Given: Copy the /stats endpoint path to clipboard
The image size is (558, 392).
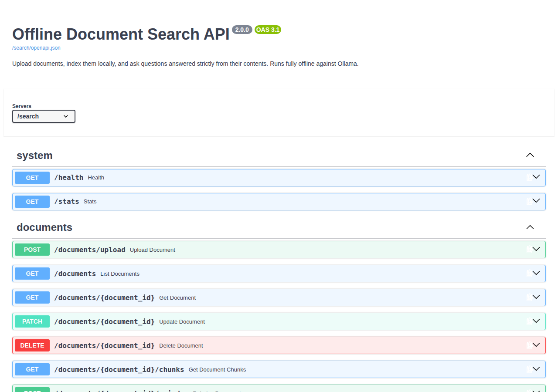Looking at the screenshot, I should [x=528, y=201].
